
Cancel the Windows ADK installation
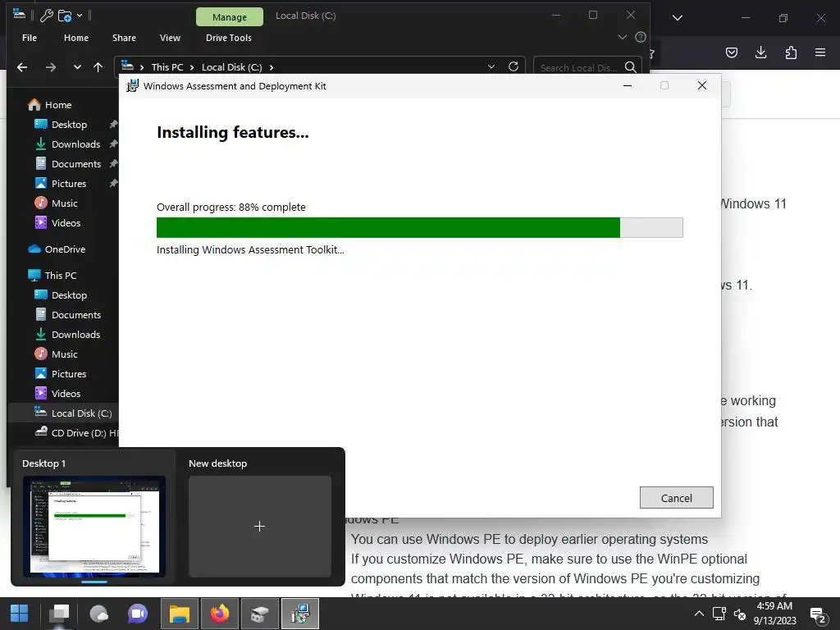tap(676, 498)
